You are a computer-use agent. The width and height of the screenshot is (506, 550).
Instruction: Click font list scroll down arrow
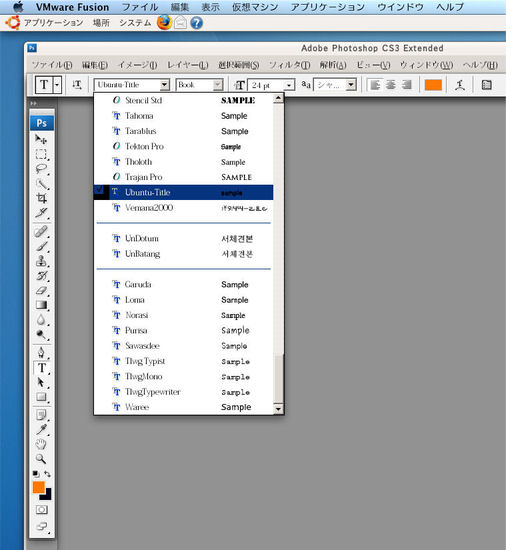coord(278,409)
